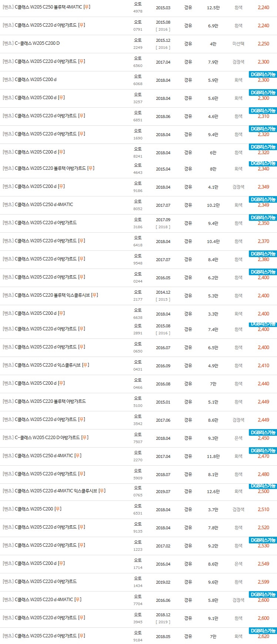277x644 pixels.
Task: Click DGB리스가능 badge above price 2,530
Action: click(x=263, y=540)
